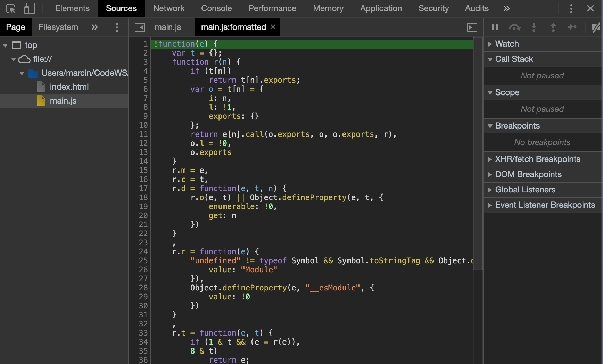
Task: Click the Pause script execution icon
Action: [495, 27]
